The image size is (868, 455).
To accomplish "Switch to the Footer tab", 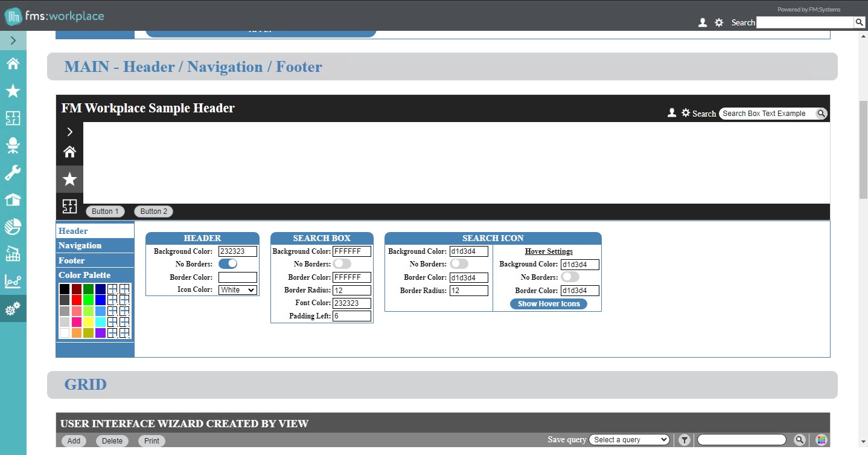I will point(72,260).
